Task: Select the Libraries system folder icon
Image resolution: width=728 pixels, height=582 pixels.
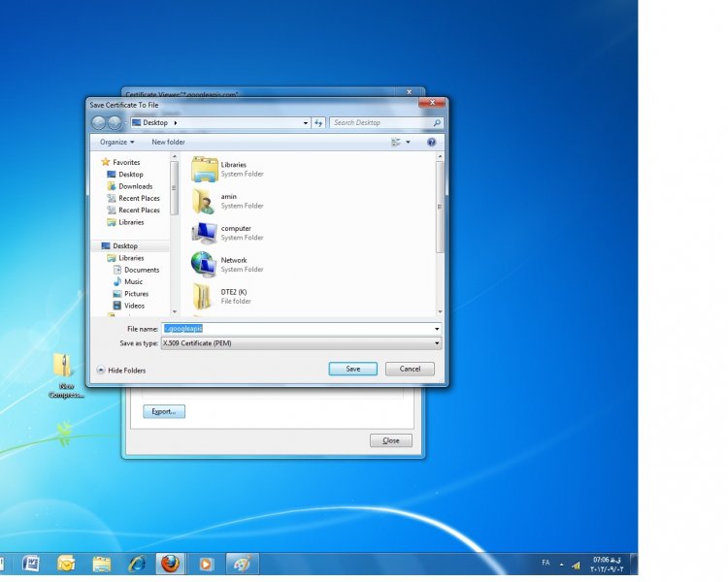Action: tap(204, 170)
